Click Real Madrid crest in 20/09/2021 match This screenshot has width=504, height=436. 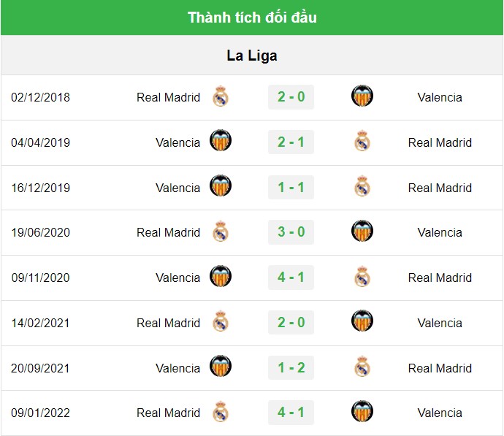362,367
